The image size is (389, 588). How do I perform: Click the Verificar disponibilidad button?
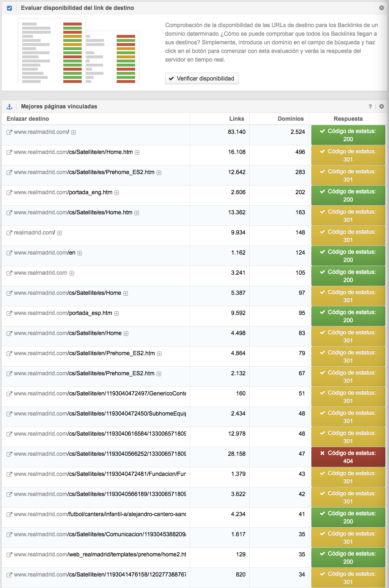click(x=202, y=78)
